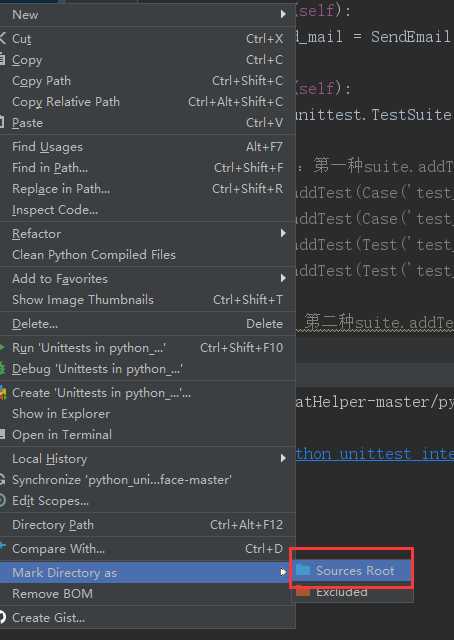
Task: Click the Synchronize refresh icon
Action: 2,480
